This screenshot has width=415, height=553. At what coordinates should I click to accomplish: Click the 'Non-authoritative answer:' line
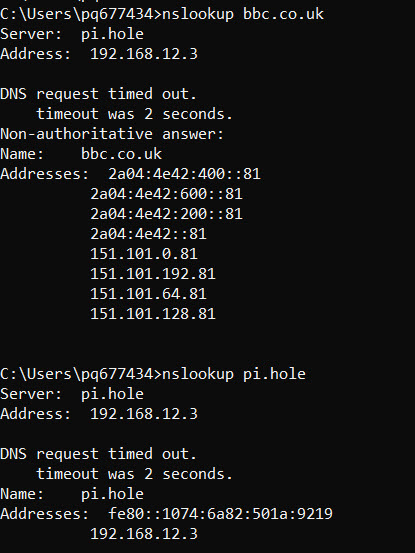pyautogui.click(x=112, y=134)
